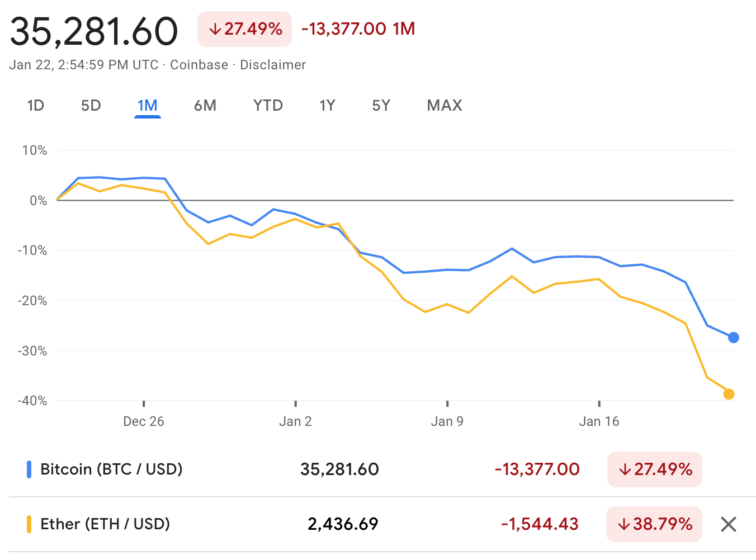Switch to the MAX time range
The height and width of the screenshot is (560, 756).
click(x=445, y=105)
